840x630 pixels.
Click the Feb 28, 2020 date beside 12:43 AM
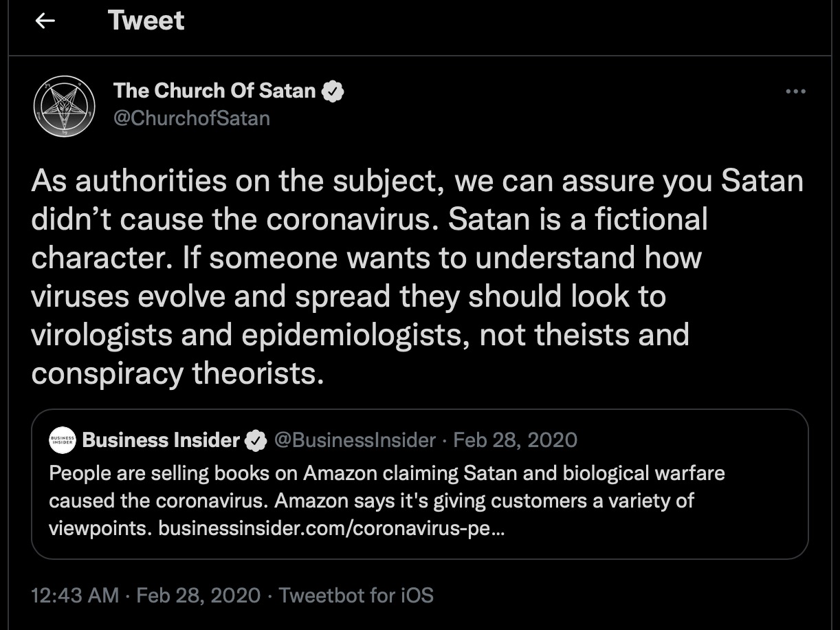pos(199,595)
